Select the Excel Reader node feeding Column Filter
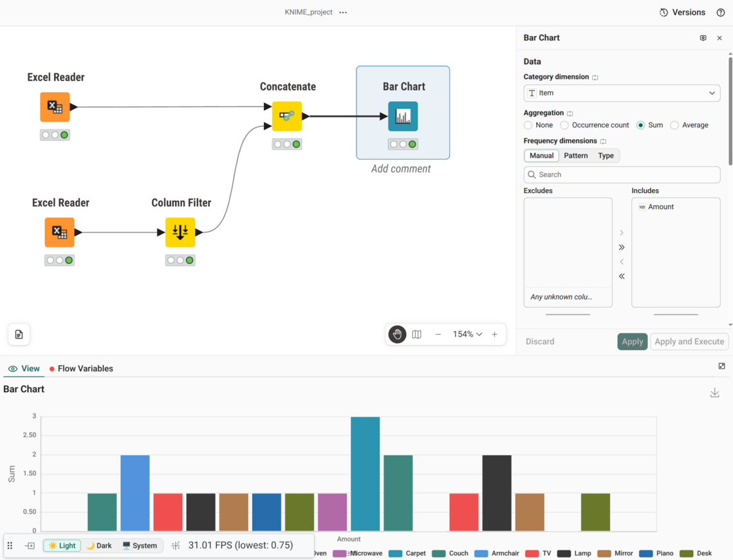Viewport: 733px width, 560px height. [59, 232]
